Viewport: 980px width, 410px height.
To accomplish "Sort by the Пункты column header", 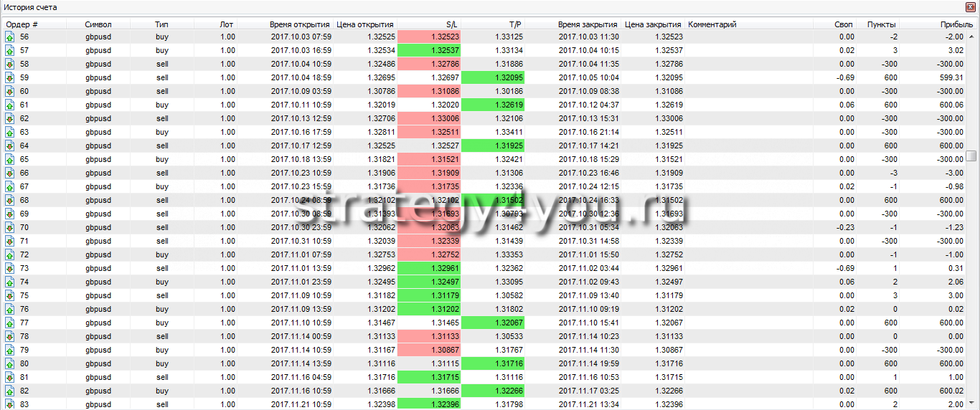I will (881, 24).
